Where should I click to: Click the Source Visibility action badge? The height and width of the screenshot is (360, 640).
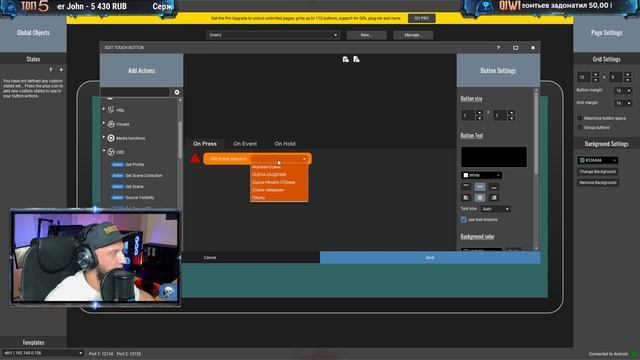coord(118,198)
